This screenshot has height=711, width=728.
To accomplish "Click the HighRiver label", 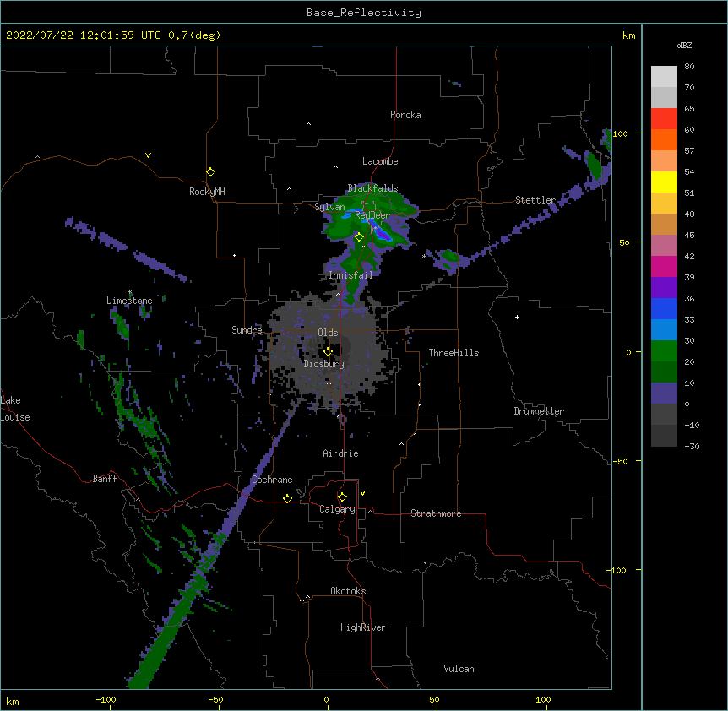I will [x=363, y=627].
